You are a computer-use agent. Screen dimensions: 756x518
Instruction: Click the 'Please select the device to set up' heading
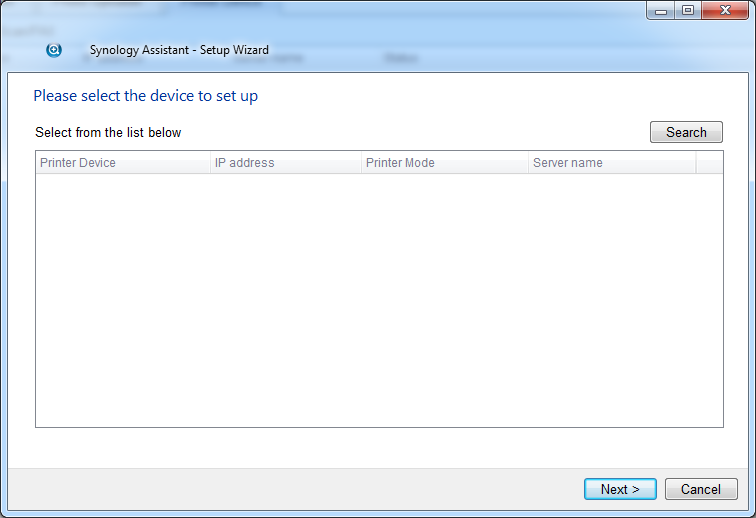[145, 96]
